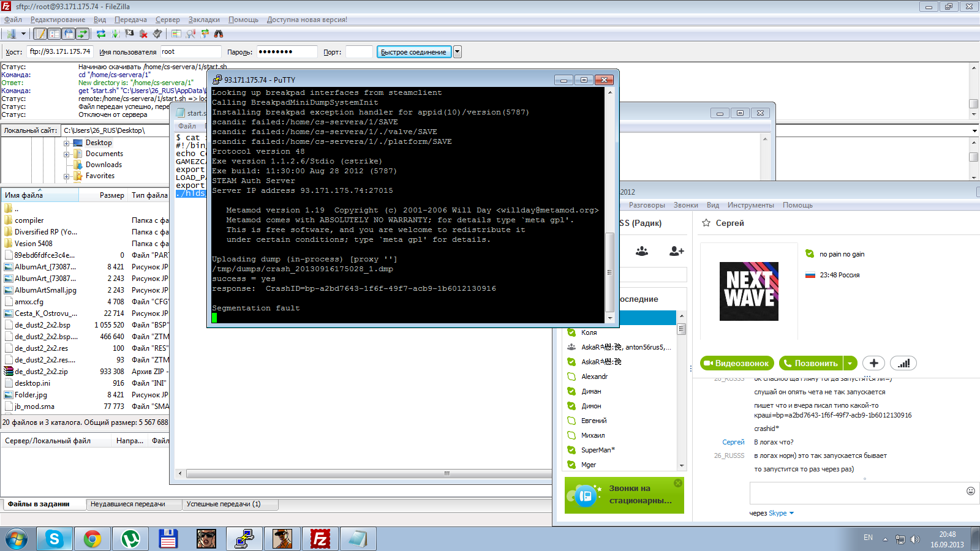The image size is (980, 551).
Task: Toggle the directory comparison icon
Action: (190, 34)
